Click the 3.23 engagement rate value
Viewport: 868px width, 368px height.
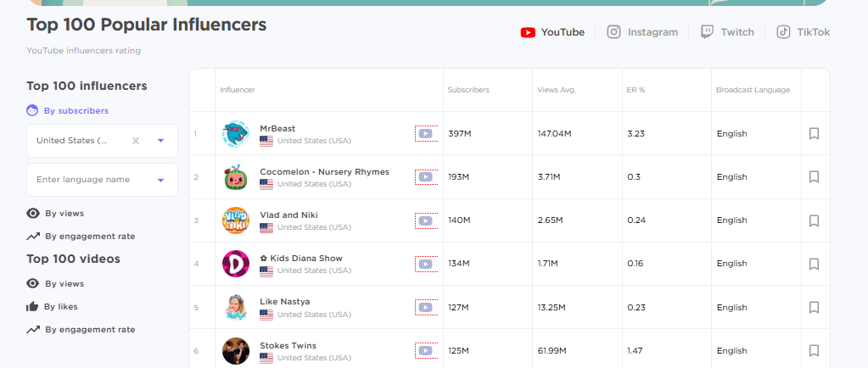[x=636, y=133]
